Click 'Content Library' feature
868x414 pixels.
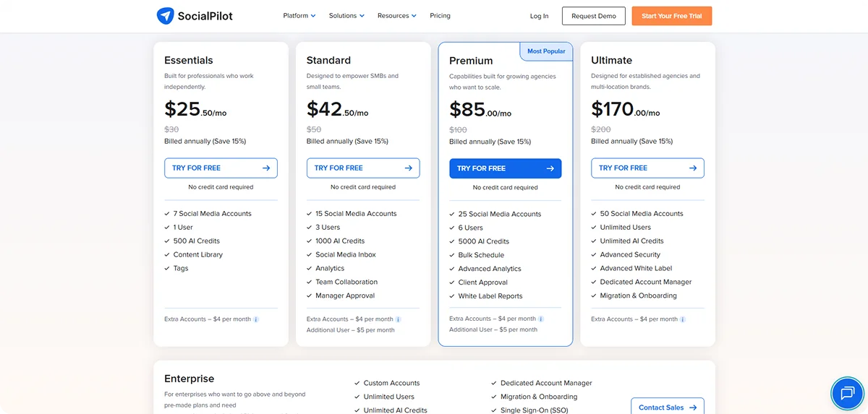coord(198,255)
